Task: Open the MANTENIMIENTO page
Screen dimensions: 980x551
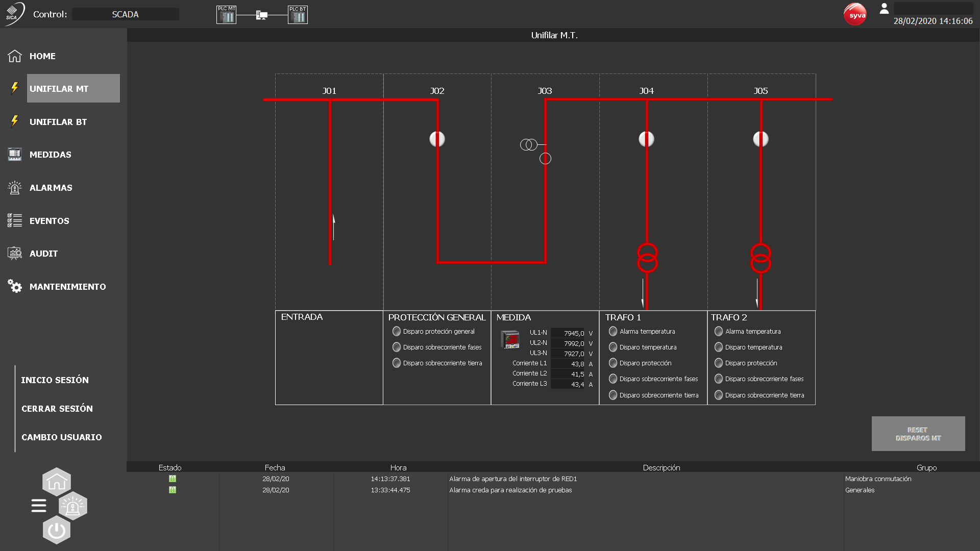Action: (x=67, y=287)
